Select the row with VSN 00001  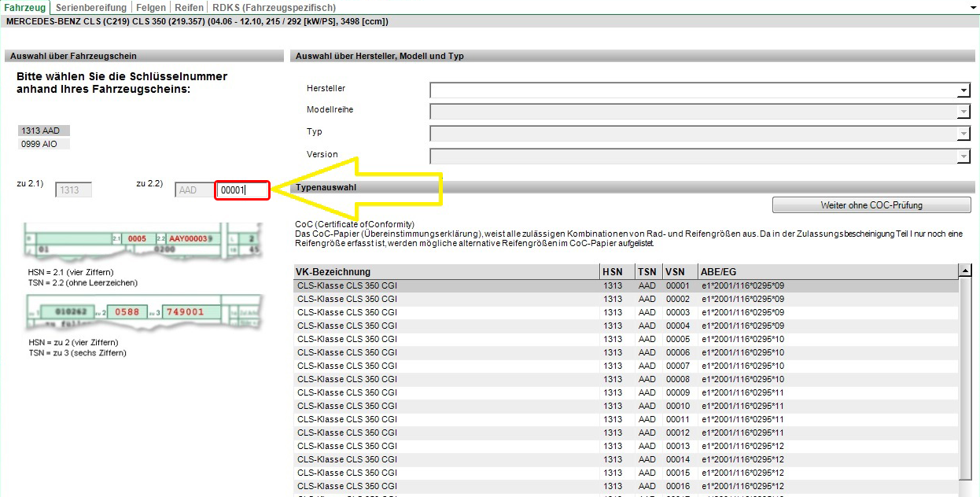coord(626,285)
